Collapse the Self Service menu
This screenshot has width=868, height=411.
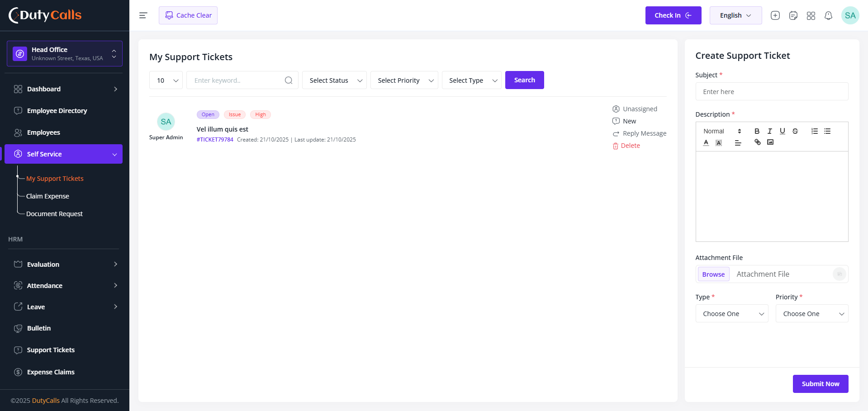pos(63,154)
